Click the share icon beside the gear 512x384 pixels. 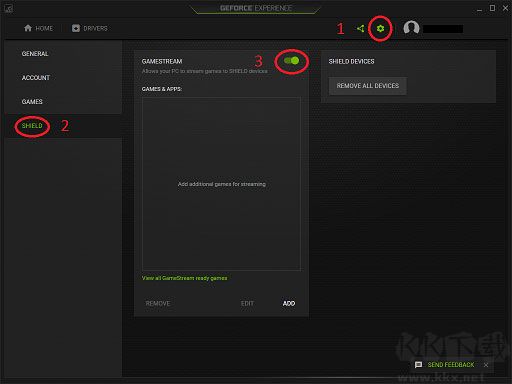coord(360,29)
